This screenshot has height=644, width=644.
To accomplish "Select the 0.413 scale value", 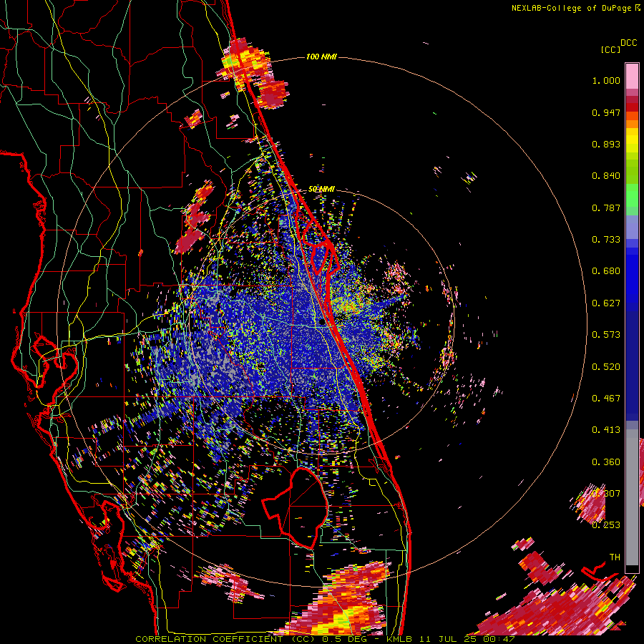I will tap(606, 430).
